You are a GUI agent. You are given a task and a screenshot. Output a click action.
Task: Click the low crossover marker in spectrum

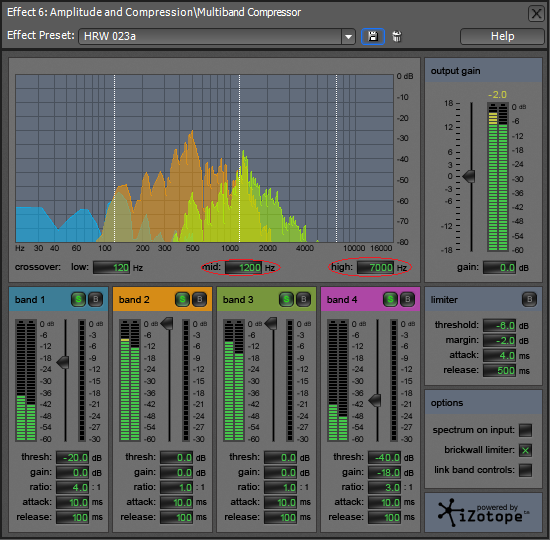(114, 158)
